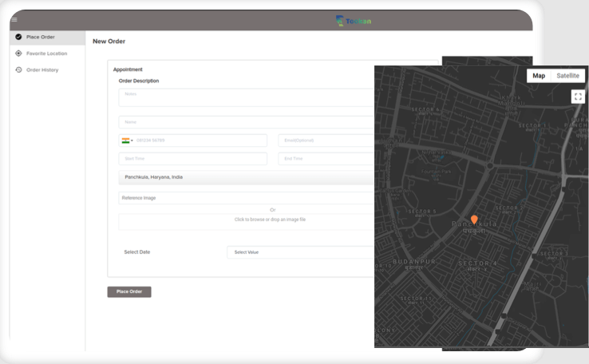Click the Tookan logo in header

[x=354, y=20]
